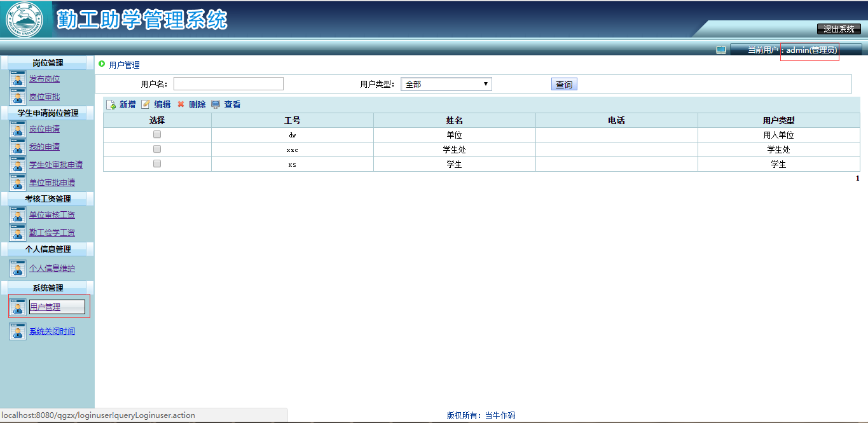Click the 系统管理 section header
The width and height of the screenshot is (868, 423).
[x=48, y=288]
